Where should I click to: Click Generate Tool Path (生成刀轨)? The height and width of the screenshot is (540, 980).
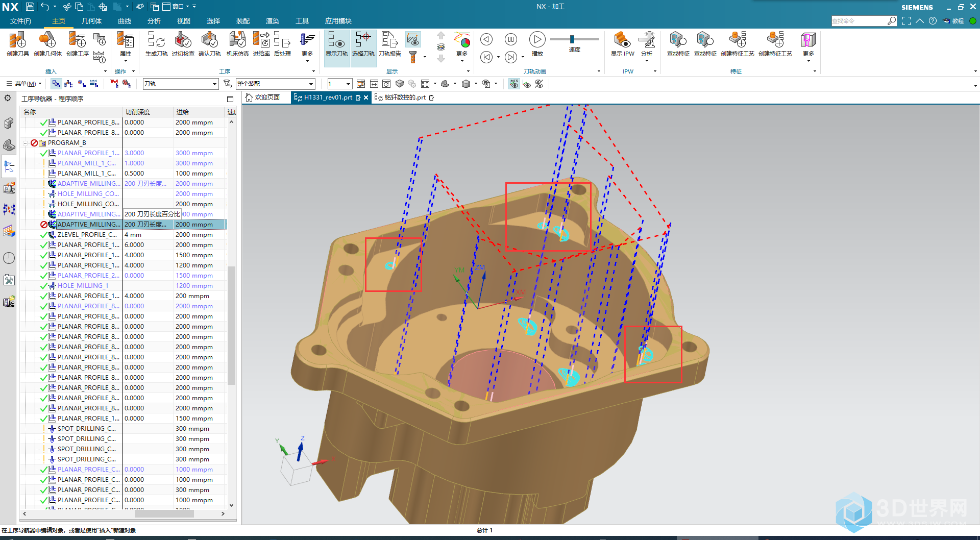(x=156, y=43)
